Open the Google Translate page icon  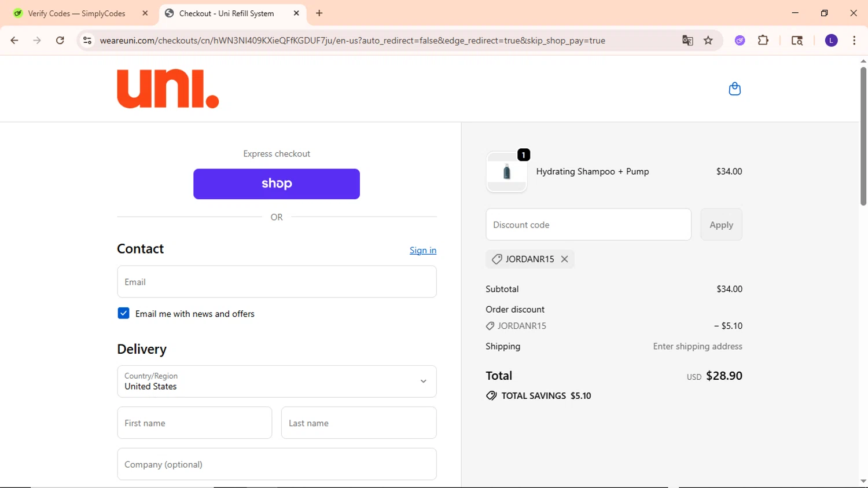[687, 41]
